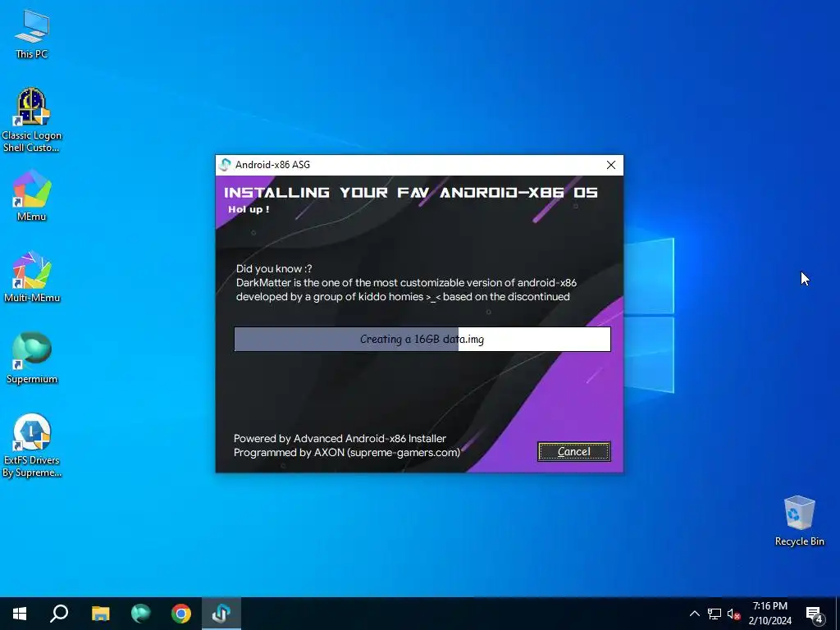
Task: Select the Multi-MEmu desktop shortcut
Action: coord(32,277)
